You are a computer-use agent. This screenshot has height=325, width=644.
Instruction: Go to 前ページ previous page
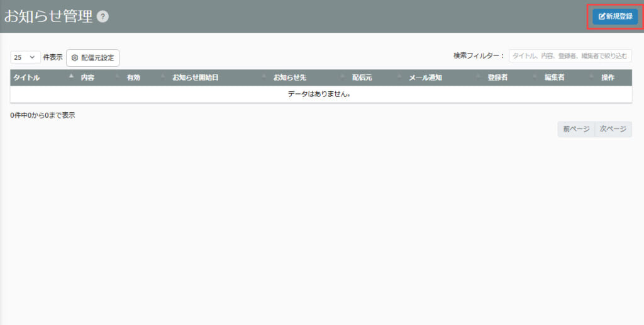coord(575,129)
